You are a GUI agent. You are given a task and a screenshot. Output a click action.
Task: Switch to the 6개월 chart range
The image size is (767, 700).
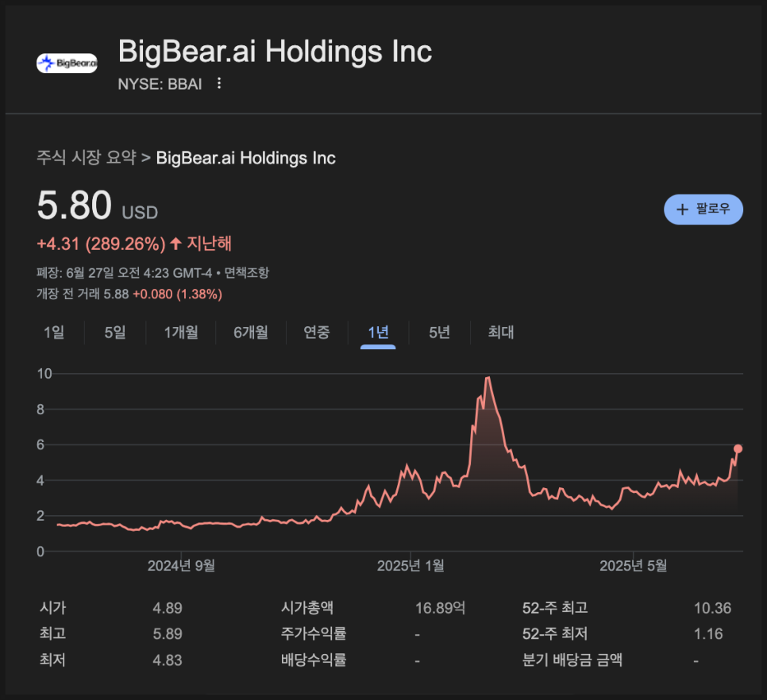point(251,333)
